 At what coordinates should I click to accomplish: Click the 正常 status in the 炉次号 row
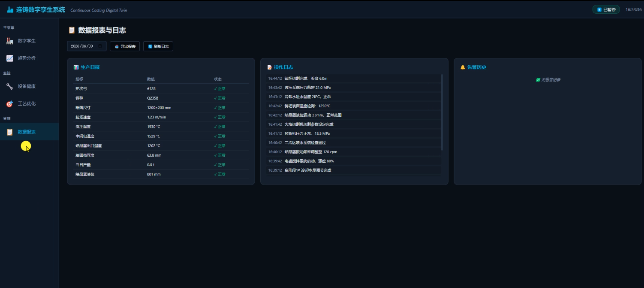[x=220, y=88]
